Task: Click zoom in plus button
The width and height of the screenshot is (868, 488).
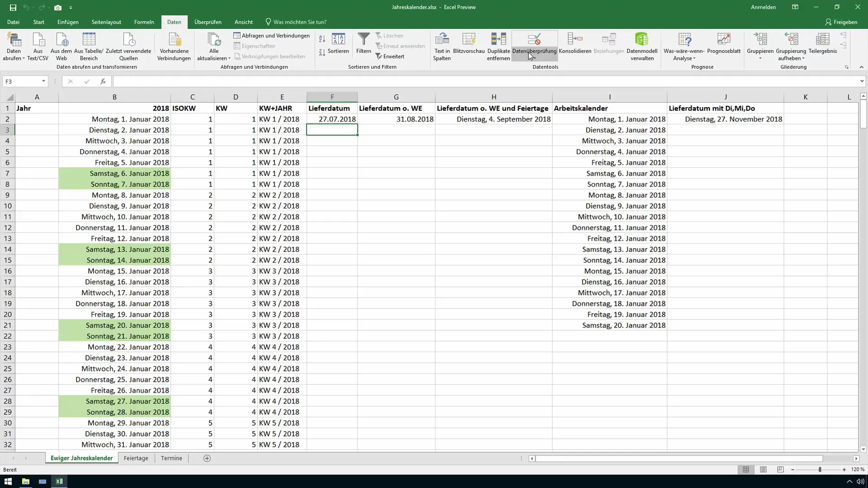Action: (844, 469)
